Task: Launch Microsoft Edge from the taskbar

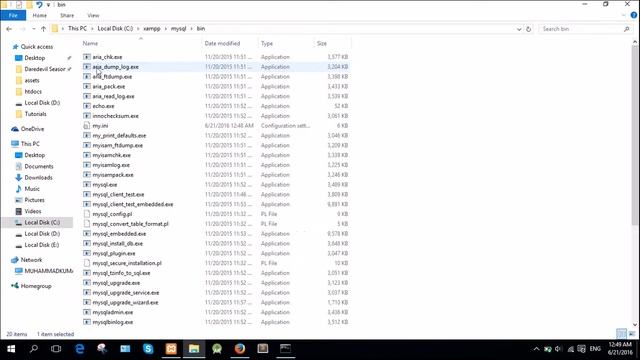Action: click(x=80, y=349)
